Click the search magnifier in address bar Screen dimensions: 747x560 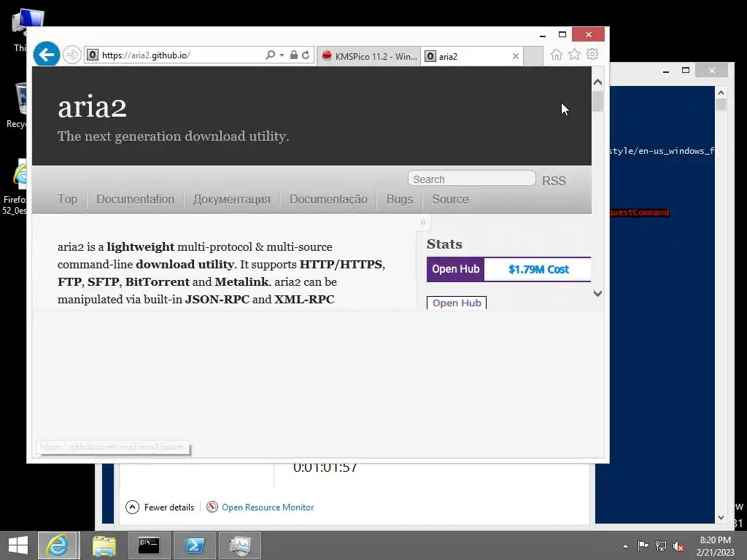[x=270, y=55]
